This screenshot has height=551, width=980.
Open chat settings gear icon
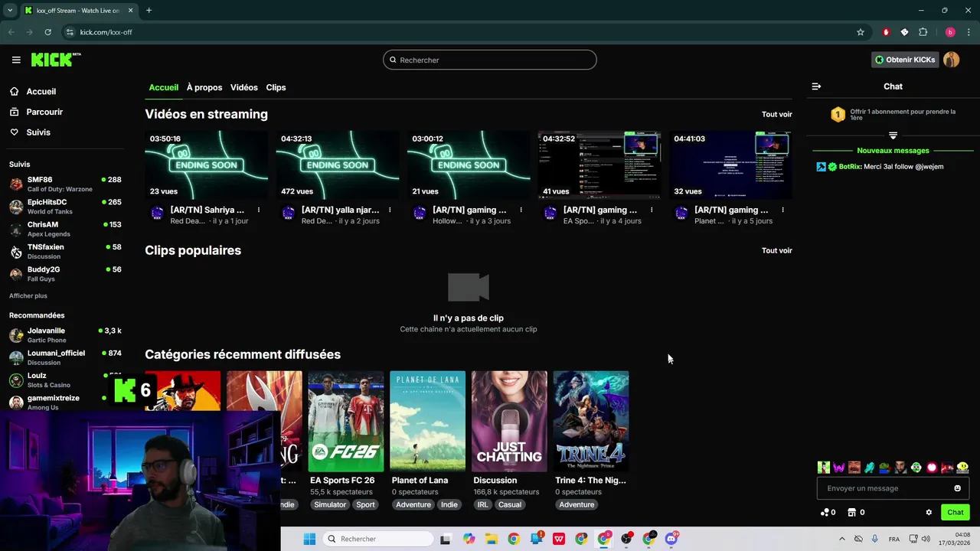[x=929, y=512]
